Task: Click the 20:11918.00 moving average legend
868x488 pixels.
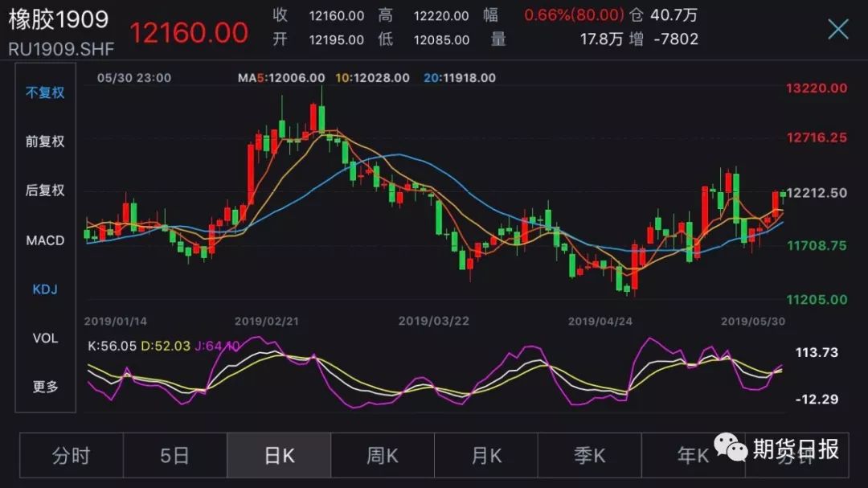Action: pos(460,78)
